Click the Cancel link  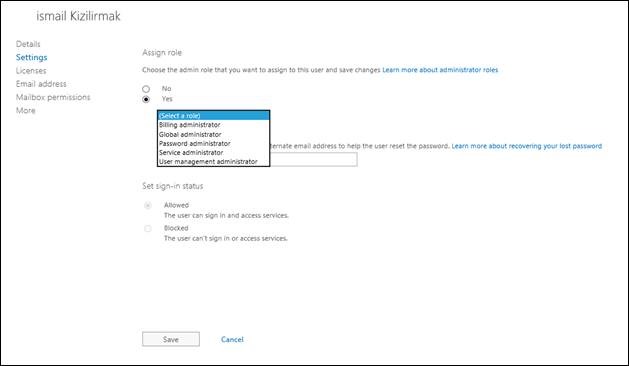[x=232, y=339]
